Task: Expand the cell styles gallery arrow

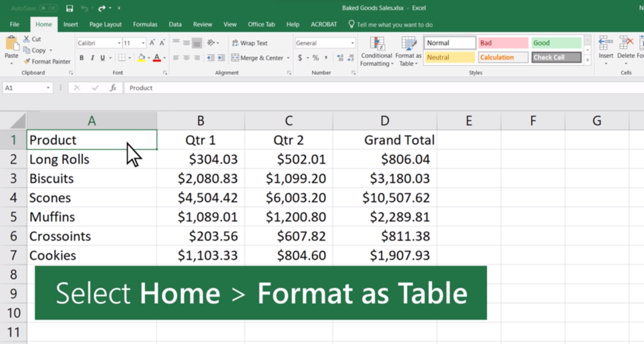Action: pos(588,60)
